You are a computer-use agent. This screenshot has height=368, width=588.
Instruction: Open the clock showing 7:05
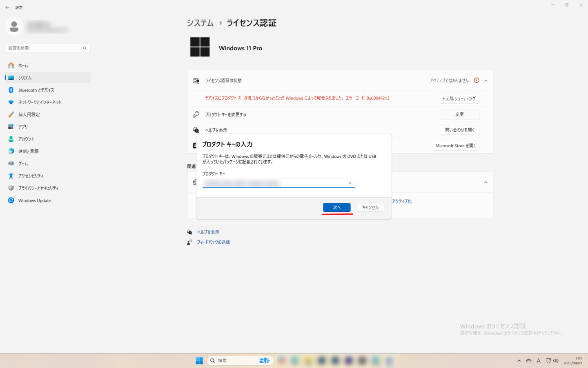tap(573, 361)
